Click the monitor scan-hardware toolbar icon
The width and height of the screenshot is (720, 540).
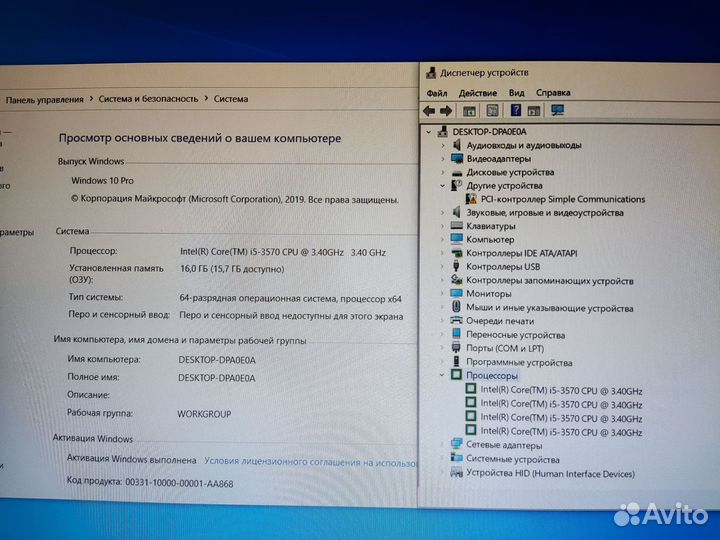click(557, 110)
